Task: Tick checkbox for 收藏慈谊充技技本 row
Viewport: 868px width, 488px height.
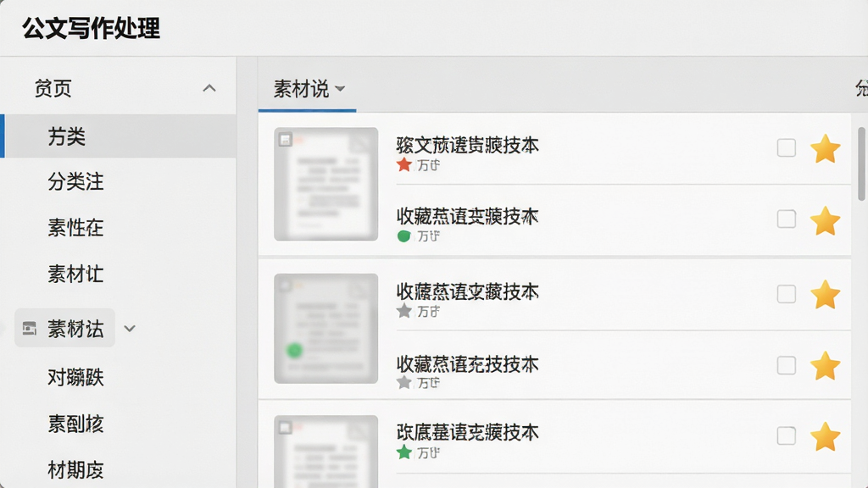Action: point(786,365)
